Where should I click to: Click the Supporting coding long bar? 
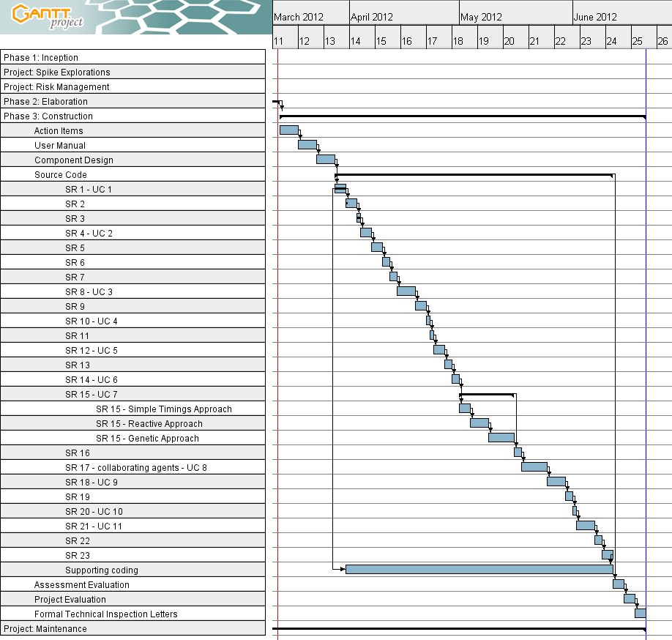click(479, 569)
